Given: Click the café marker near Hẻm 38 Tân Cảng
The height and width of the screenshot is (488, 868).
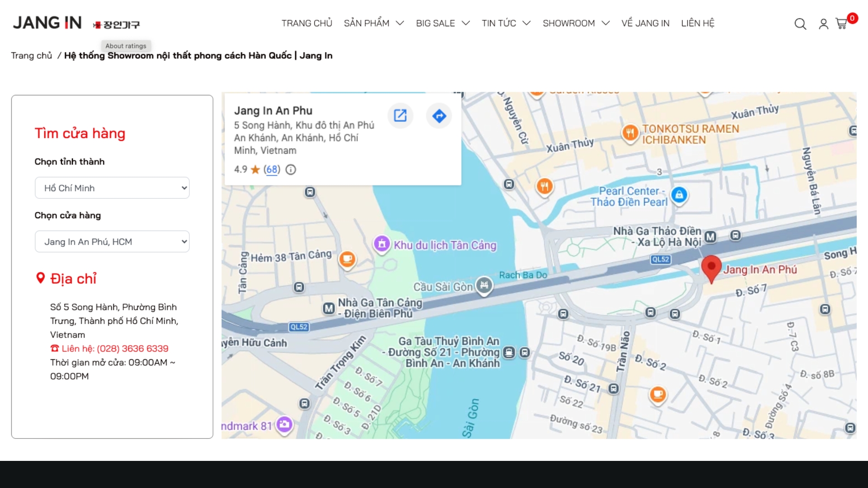Looking at the screenshot, I should [347, 259].
